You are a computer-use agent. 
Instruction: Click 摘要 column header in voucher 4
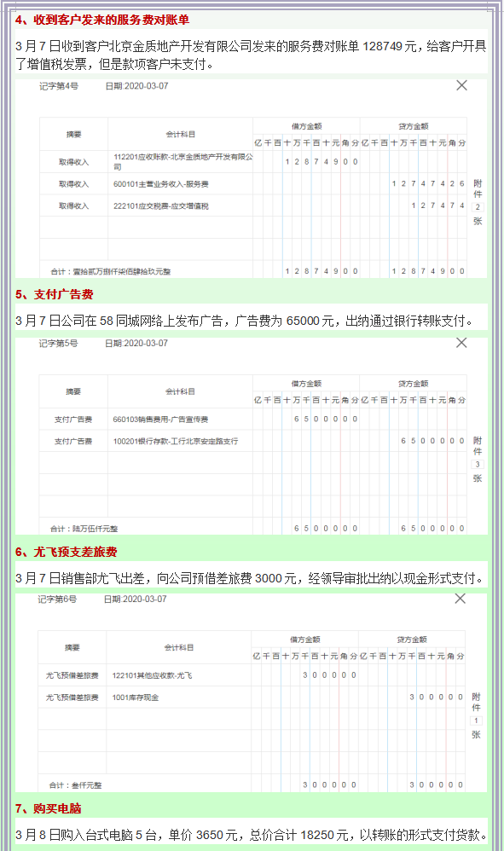click(x=74, y=134)
